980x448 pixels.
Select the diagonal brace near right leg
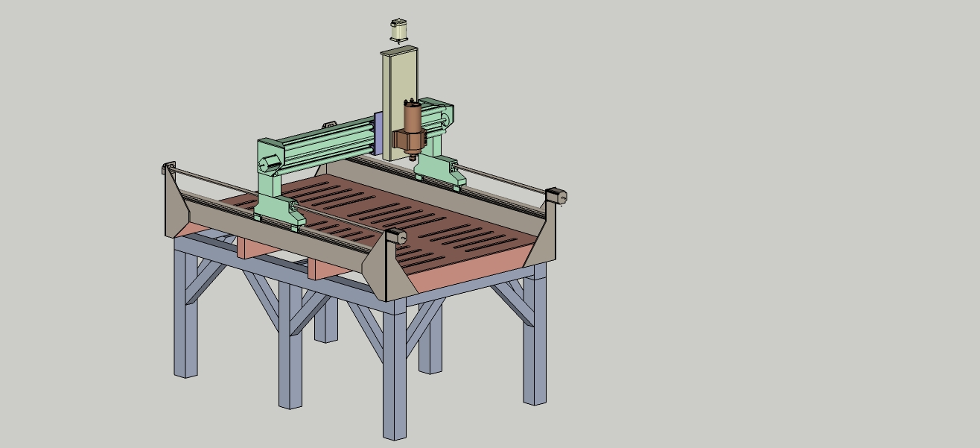click(512, 303)
